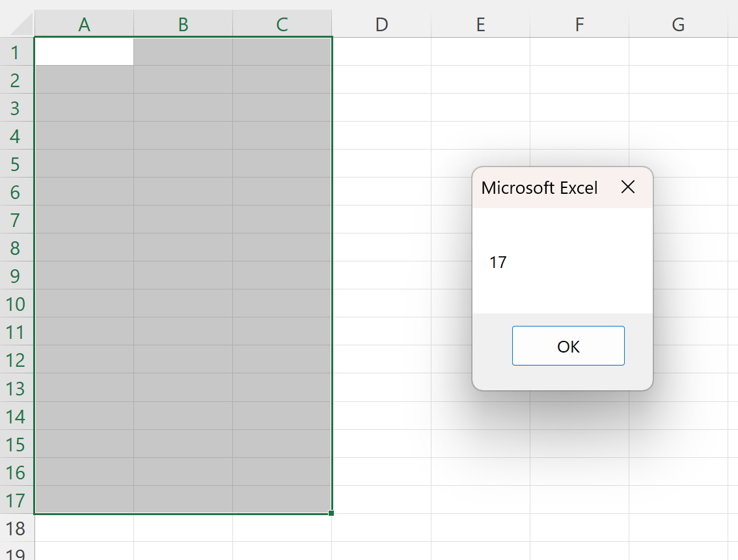Select column F header
Screen dimensions: 738x560
click(579, 24)
